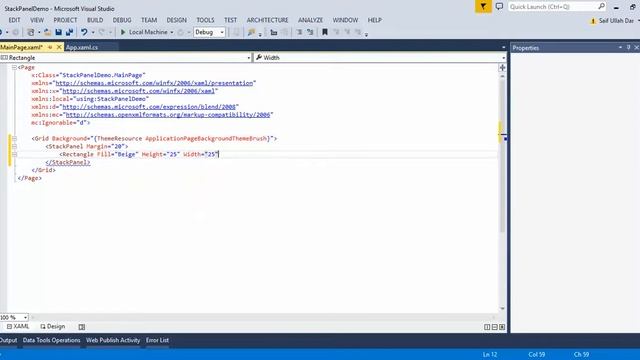
Task: Open the tab list dropdown arrow
Action: (x=503, y=47)
